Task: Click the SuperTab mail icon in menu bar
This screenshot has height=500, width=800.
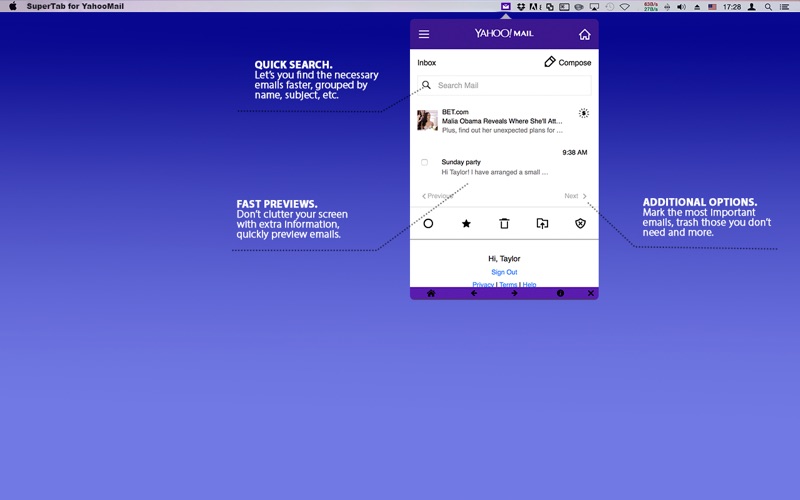Action: tap(505, 6)
